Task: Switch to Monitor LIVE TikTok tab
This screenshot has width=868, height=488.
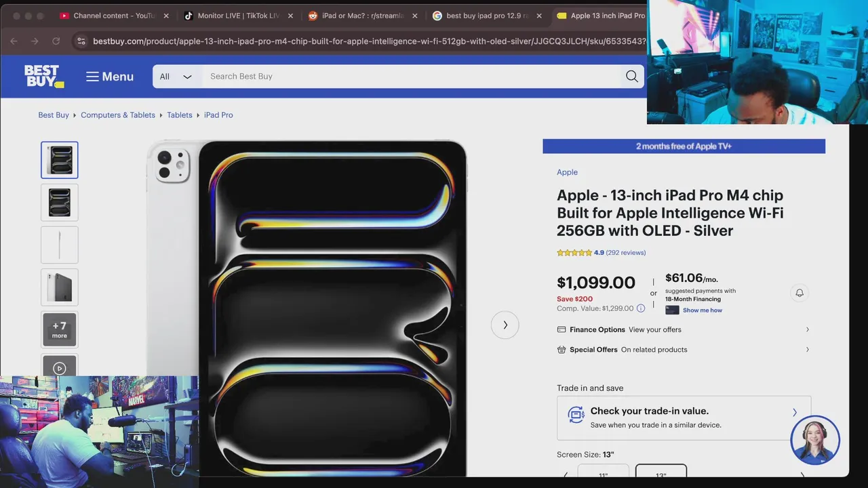Action: tap(232, 16)
